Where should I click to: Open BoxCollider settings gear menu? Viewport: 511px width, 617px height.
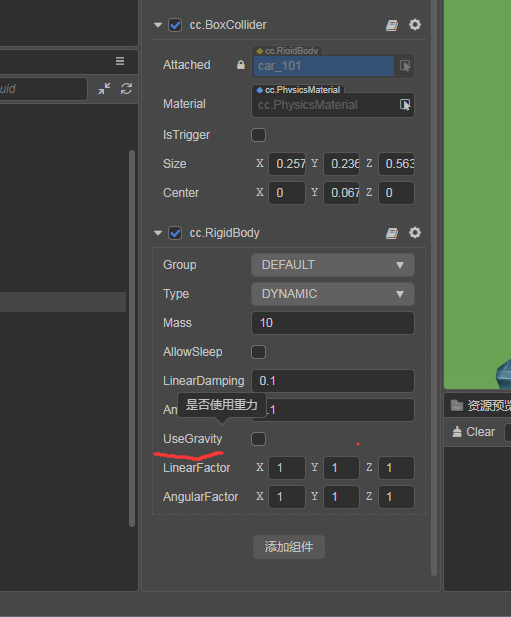click(x=415, y=25)
